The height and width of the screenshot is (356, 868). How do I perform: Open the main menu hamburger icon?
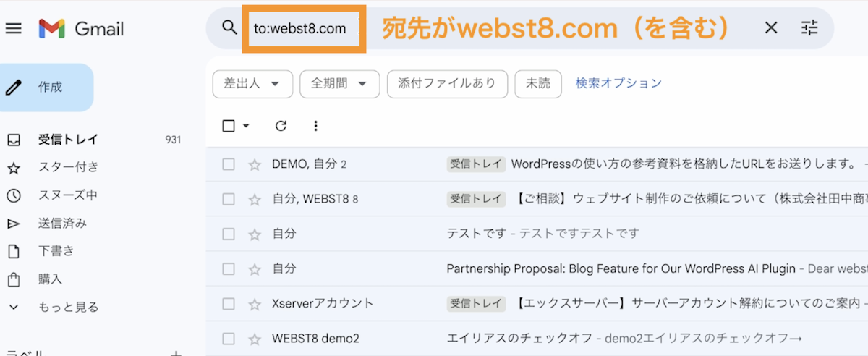(x=14, y=28)
